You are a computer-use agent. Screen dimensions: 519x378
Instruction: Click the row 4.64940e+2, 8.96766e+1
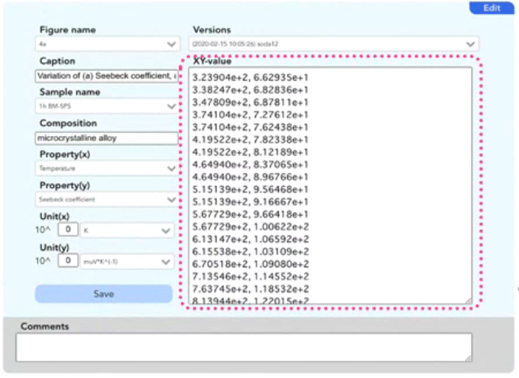(x=250, y=177)
